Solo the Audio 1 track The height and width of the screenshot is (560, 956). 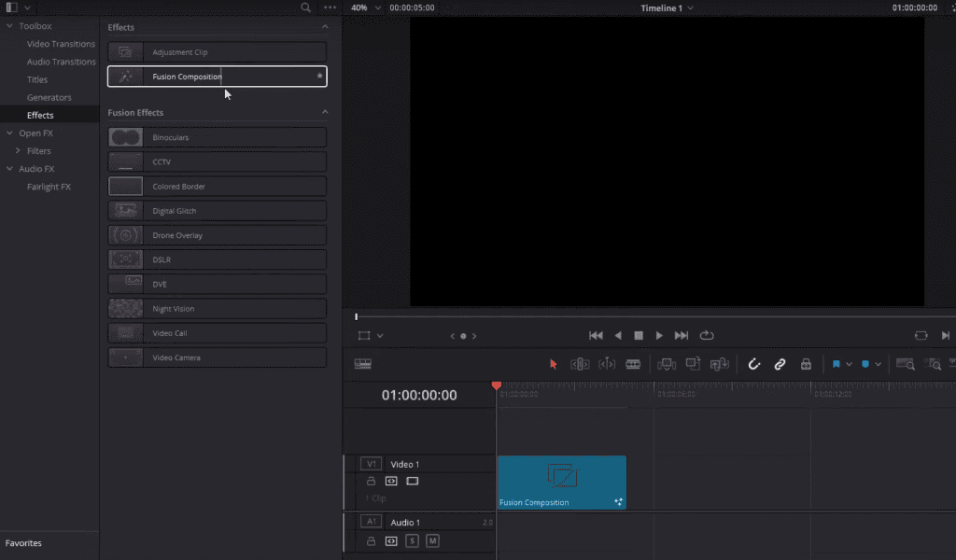point(412,541)
